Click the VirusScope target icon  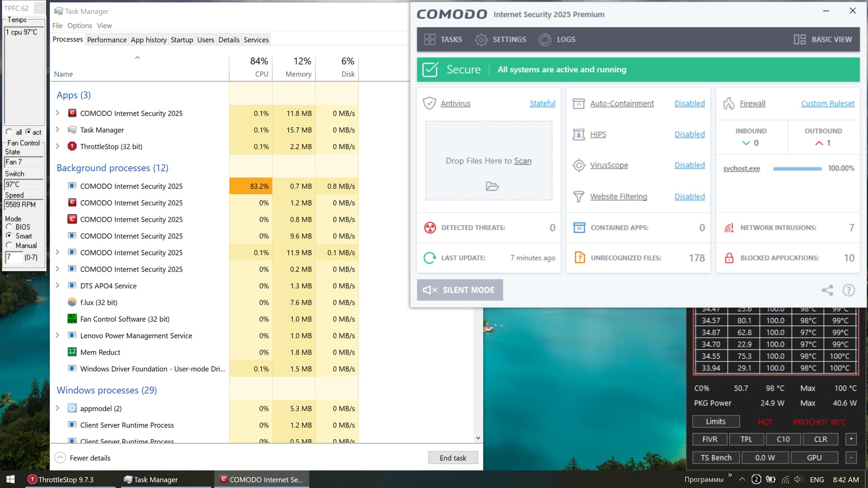click(579, 165)
